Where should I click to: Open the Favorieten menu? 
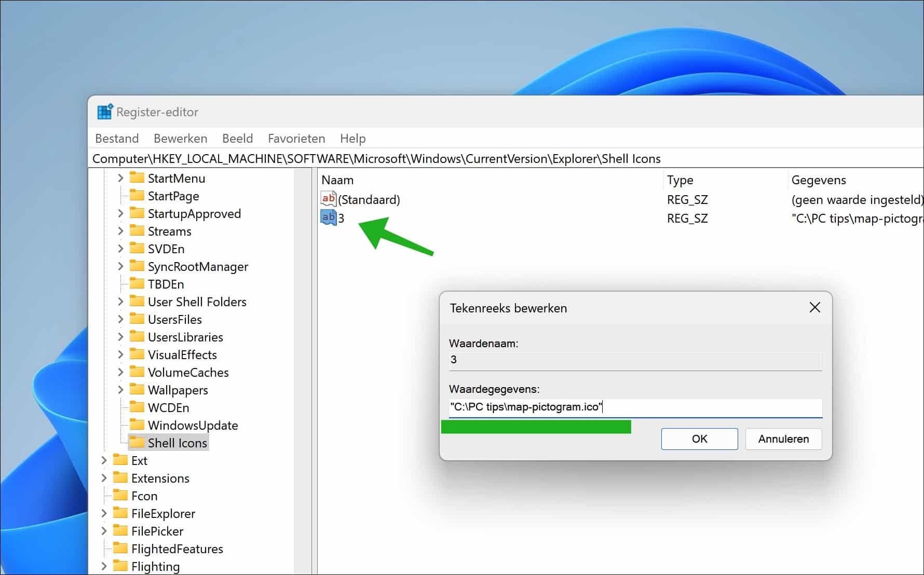click(296, 139)
